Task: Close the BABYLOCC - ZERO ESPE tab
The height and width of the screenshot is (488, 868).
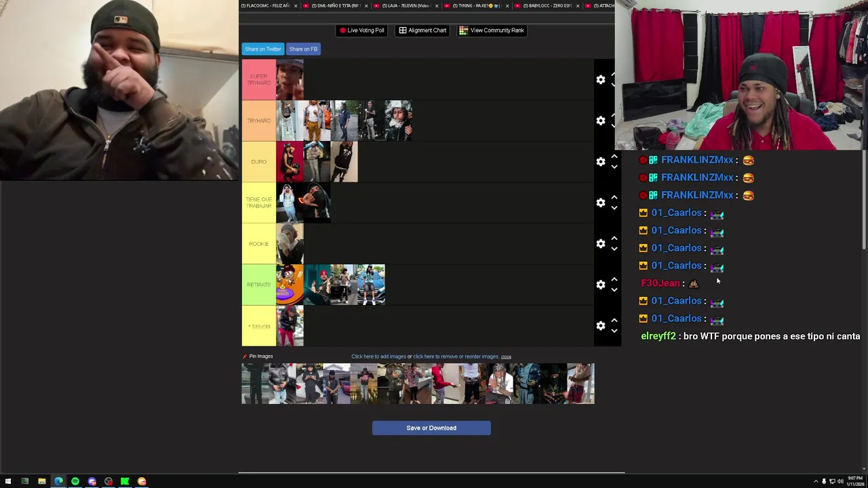Action: [578, 5]
